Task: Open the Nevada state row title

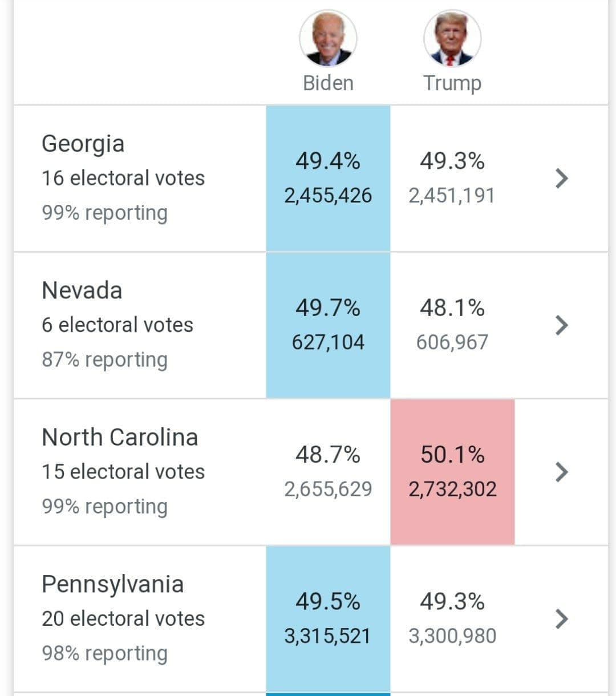Action: click(x=82, y=290)
